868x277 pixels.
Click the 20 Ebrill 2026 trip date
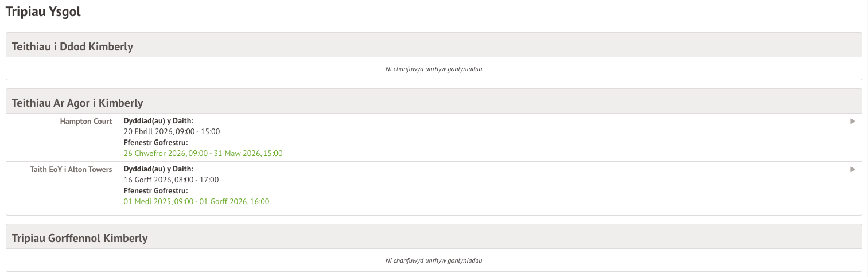[147, 131]
